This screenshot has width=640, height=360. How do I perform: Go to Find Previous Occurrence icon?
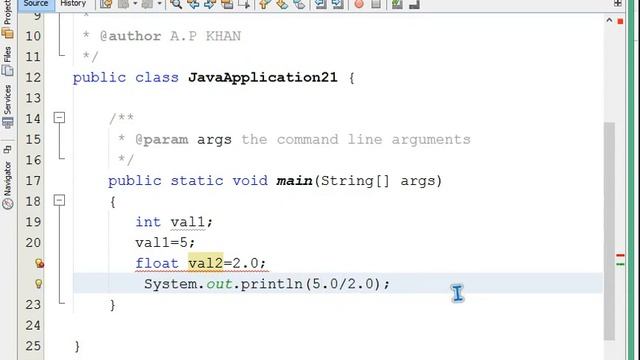coord(193,4)
